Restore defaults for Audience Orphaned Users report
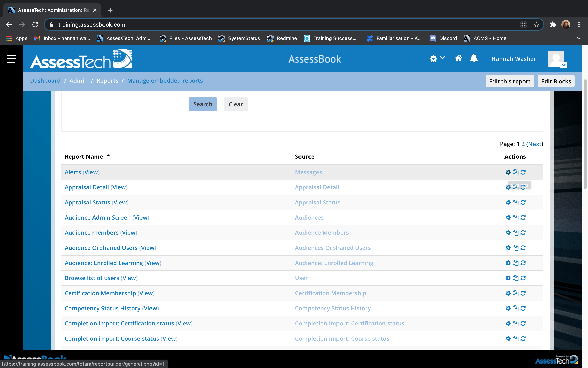This screenshot has width=588, height=368. (523, 248)
